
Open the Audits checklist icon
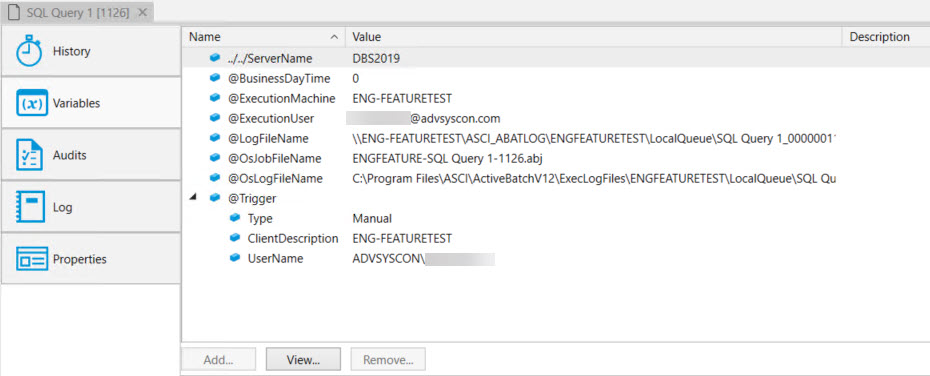[28, 155]
